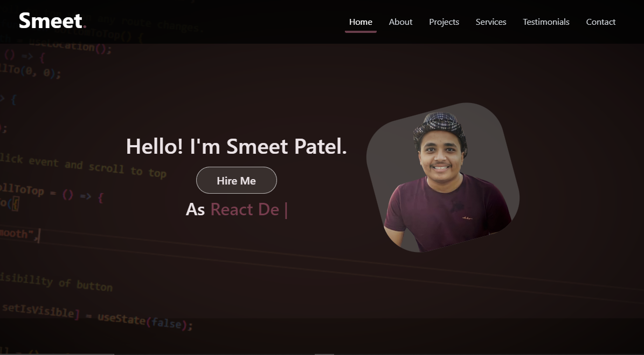The height and width of the screenshot is (355, 644).
Task: Navigate to Projects in the navbar
Action: pos(444,22)
